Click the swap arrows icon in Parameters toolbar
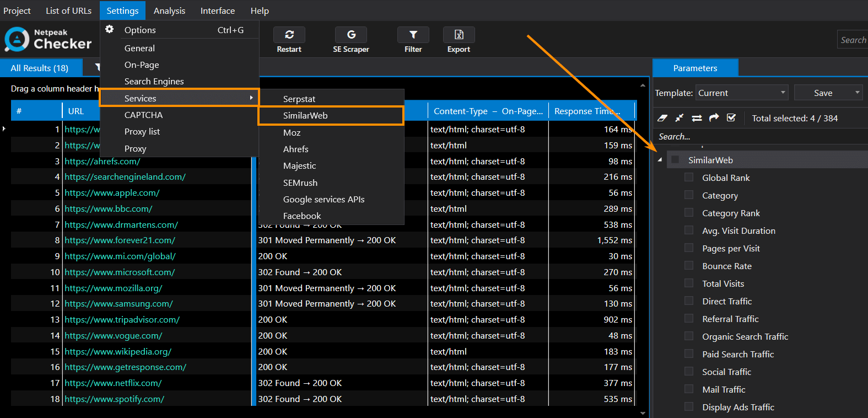The image size is (868, 418). pos(697,118)
